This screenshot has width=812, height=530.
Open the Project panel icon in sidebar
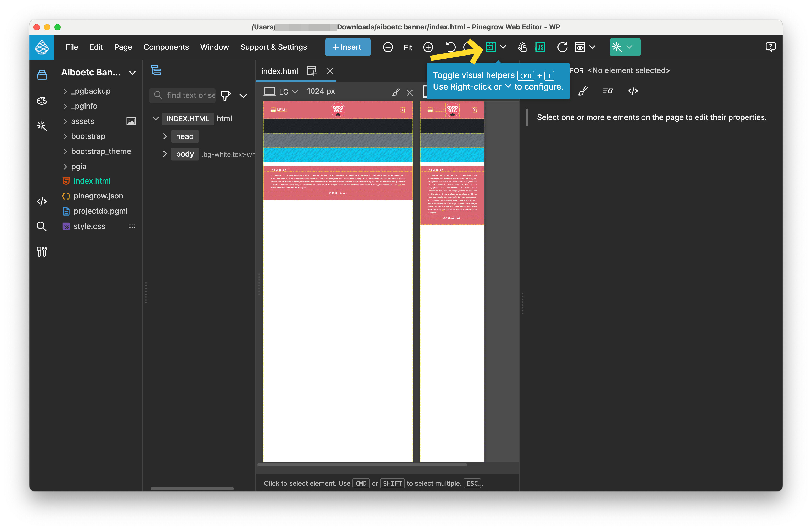(x=42, y=75)
